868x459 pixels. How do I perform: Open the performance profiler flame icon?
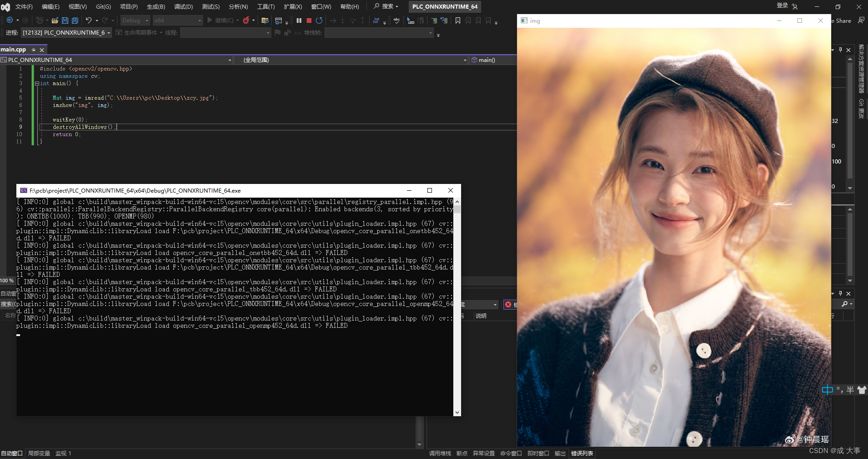pos(246,20)
